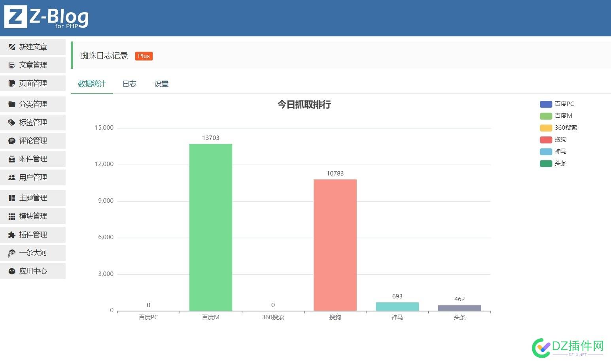
Task: Open 主题管理 sidebar entry
Action: coord(33,198)
